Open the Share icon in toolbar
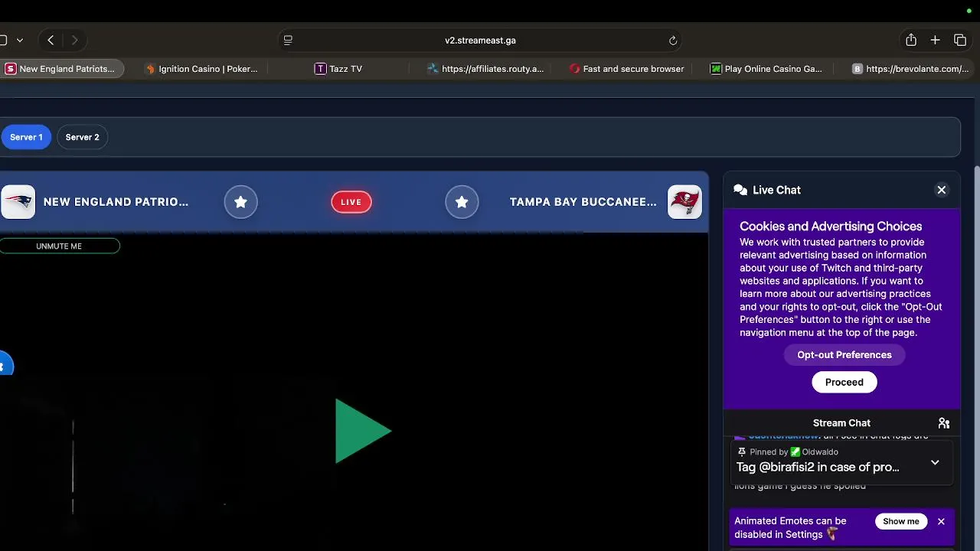 pos(911,40)
